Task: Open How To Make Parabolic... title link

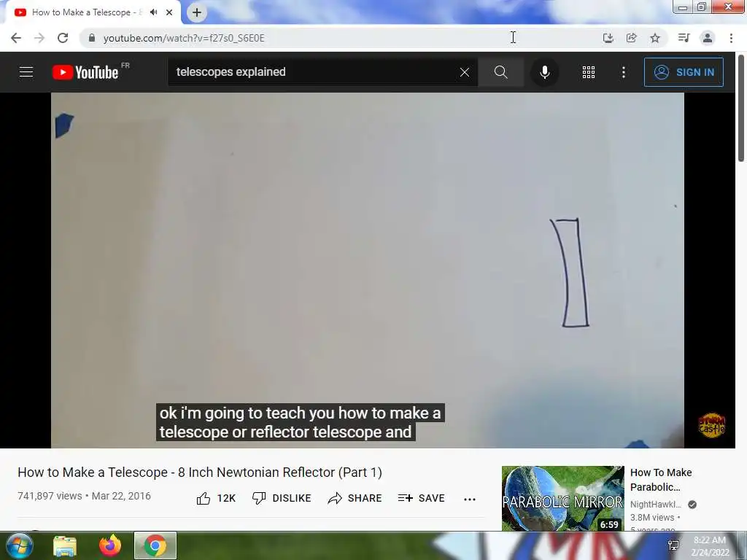Action: [x=661, y=480]
